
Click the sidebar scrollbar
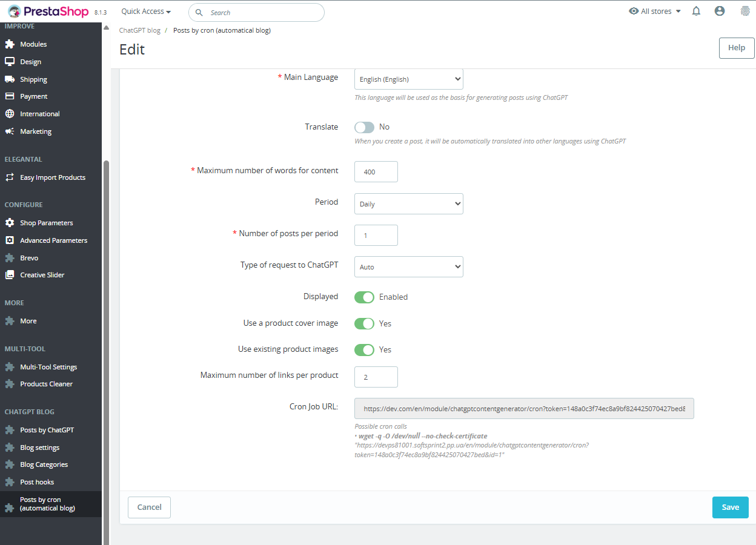107,351
